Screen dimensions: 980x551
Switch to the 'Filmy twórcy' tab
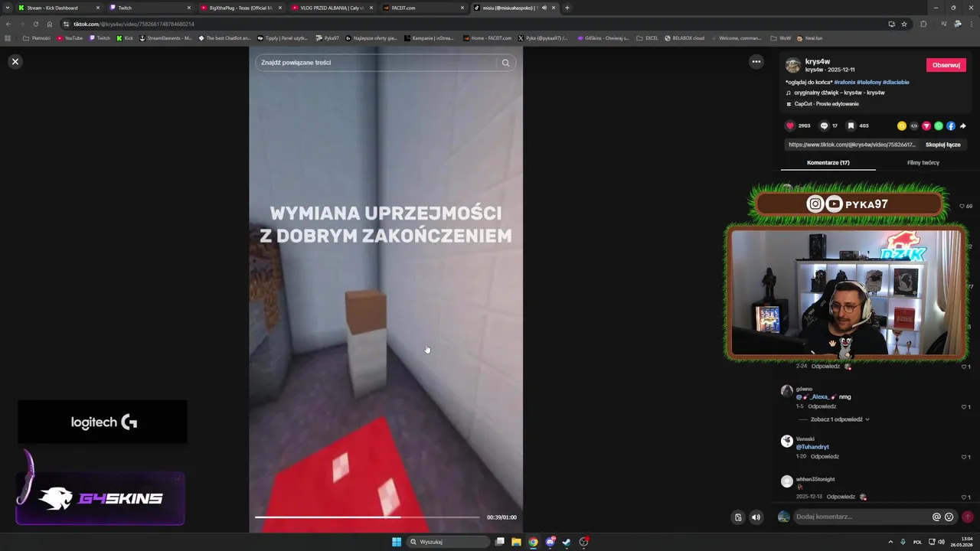923,162
